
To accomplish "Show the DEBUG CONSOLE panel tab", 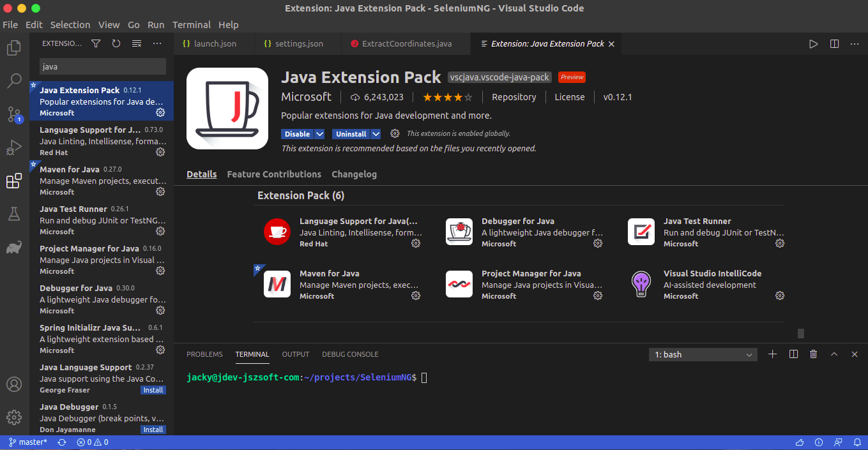I will [x=350, y=354].
